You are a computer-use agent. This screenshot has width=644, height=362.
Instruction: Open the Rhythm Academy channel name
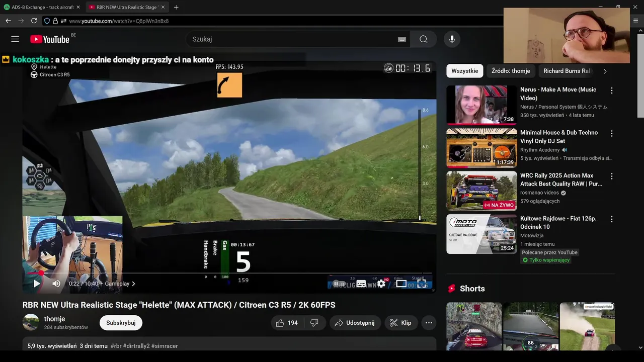pos(539,150)
